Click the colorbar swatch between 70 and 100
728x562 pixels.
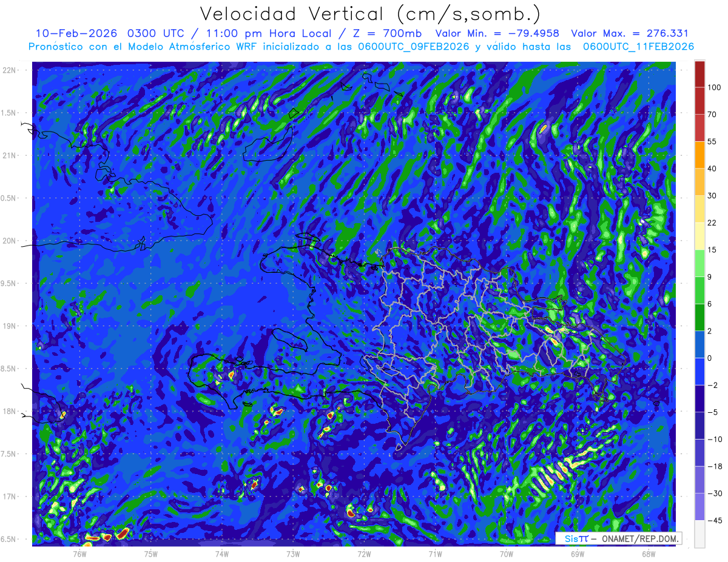(x=699, y=101)
